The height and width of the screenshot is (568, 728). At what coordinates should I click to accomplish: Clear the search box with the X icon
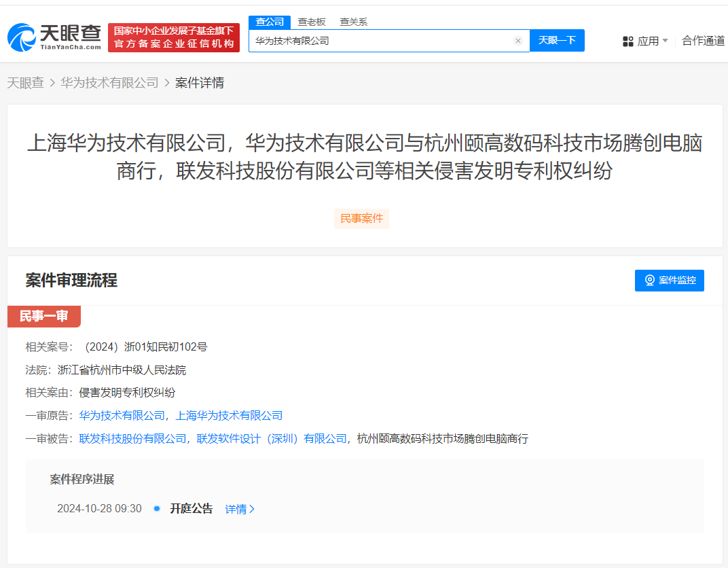coord(518,41)
